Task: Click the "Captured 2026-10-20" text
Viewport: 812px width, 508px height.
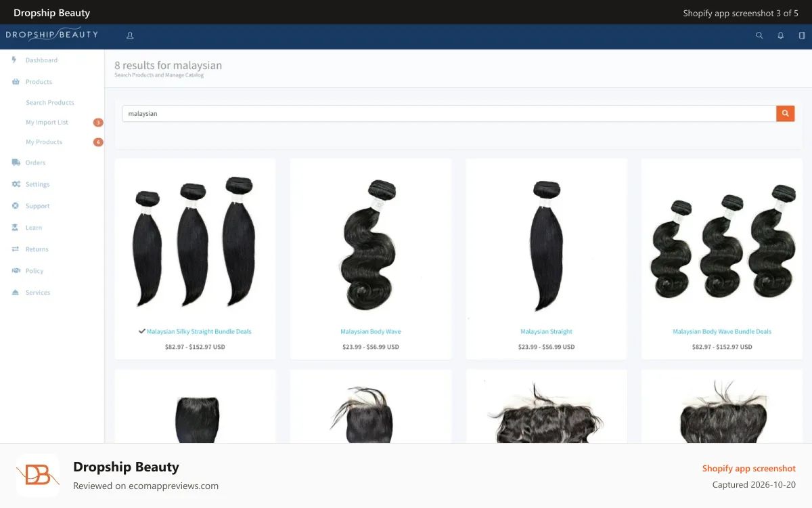Action: pos(754,485)
